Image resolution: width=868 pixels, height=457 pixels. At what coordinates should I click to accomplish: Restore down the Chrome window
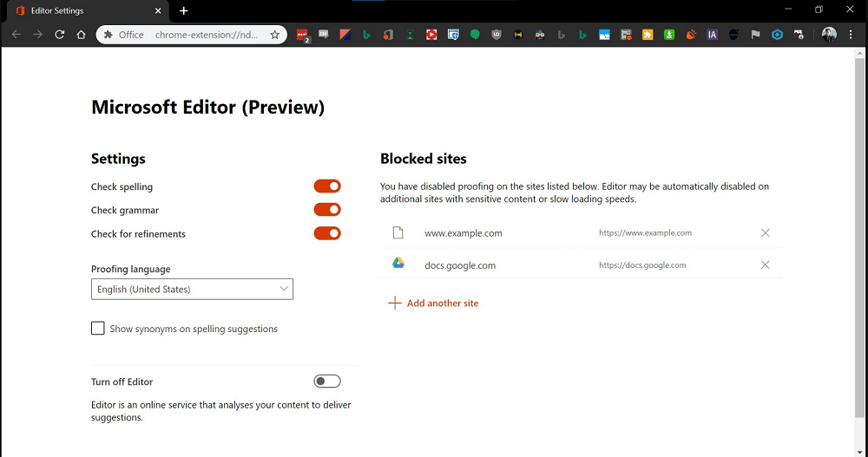[819, 10]
